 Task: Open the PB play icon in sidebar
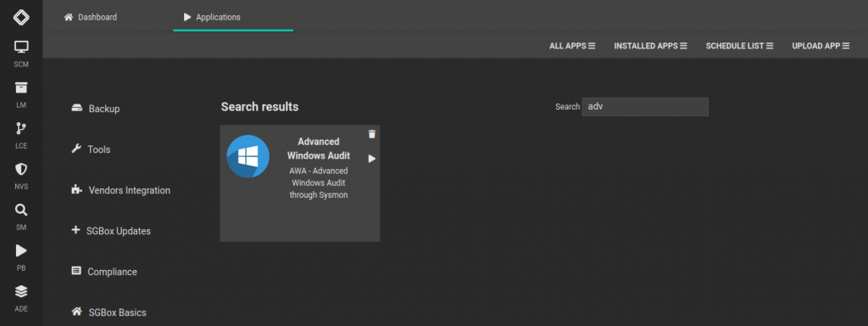pyautogui.click(x=21, y=250)
